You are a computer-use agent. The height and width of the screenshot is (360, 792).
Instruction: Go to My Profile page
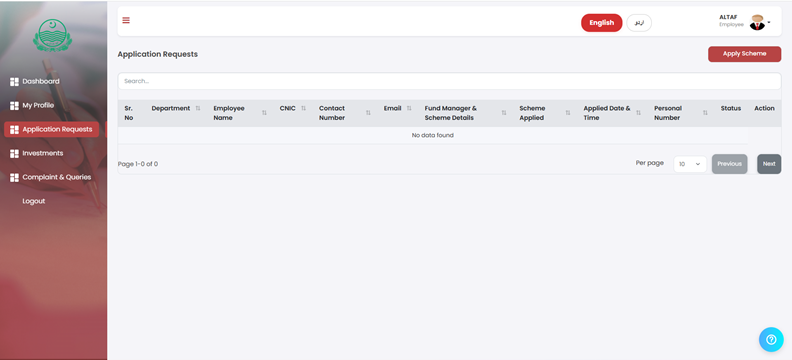click(x=38, y=106)
